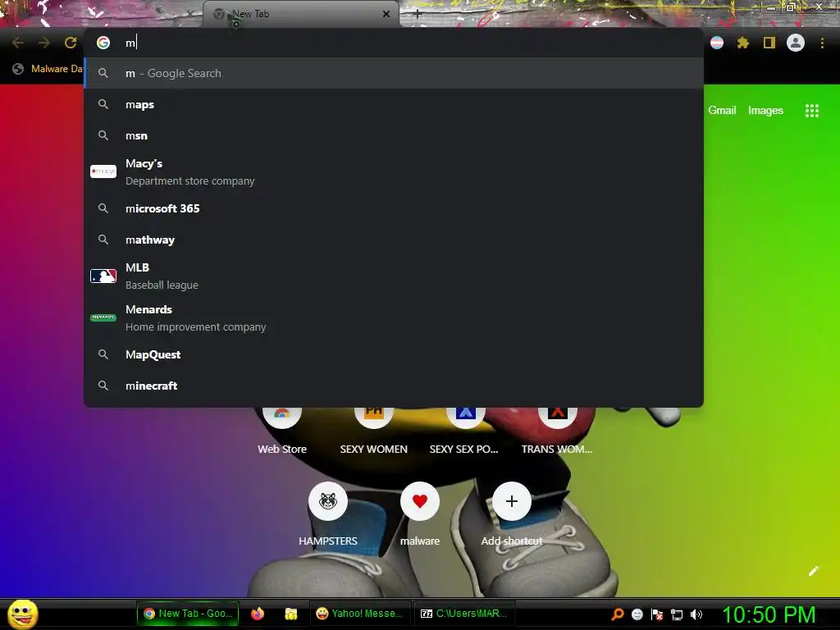Click the Customize Chrome pencil icon
The height and width of the screenshot is (630, 840).
click(813, 571)
